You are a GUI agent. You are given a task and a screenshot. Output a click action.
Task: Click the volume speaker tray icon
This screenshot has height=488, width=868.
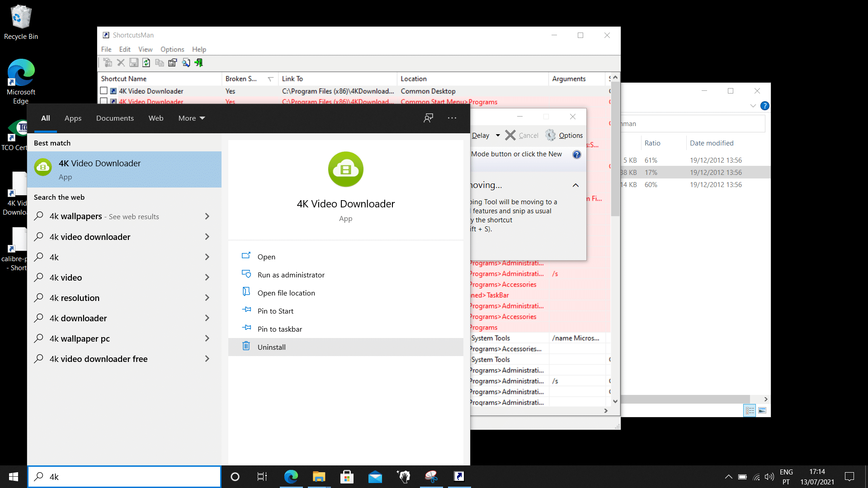coord(769,477)
